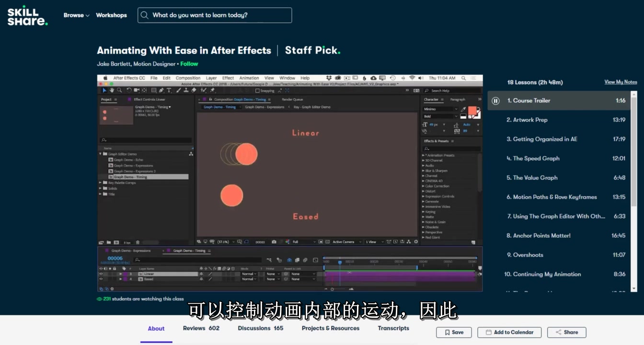644x345 pixels.
Task: Click the Apple menu icon
Action: [105, 78]
